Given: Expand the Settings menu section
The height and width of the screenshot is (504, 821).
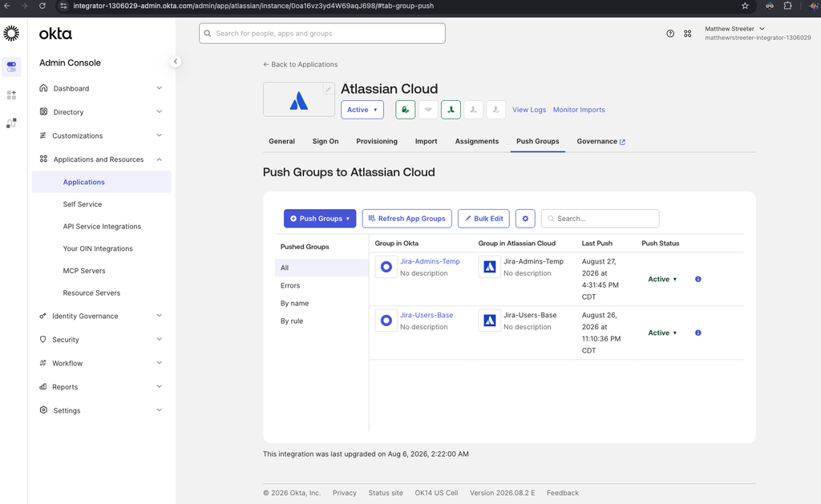Looking at the screenshot, I should [101, 410].
